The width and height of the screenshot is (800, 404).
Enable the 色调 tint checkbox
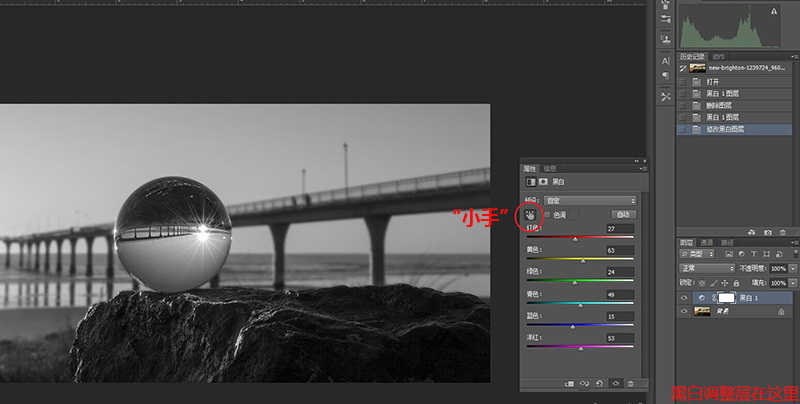pyautogui.click(x=546, y=215)
